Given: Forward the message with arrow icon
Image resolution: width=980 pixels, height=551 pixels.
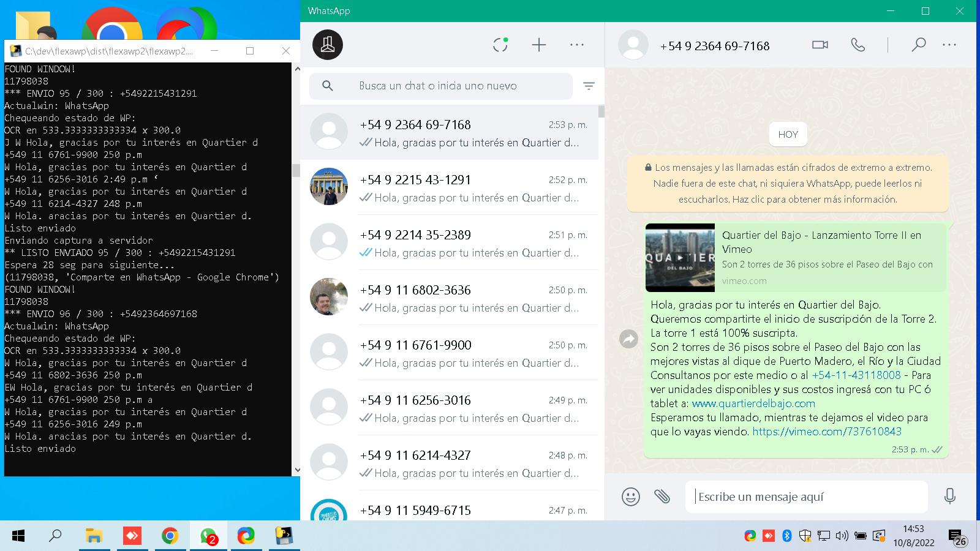Looking at the screenshot, I should tap(628, 339).
